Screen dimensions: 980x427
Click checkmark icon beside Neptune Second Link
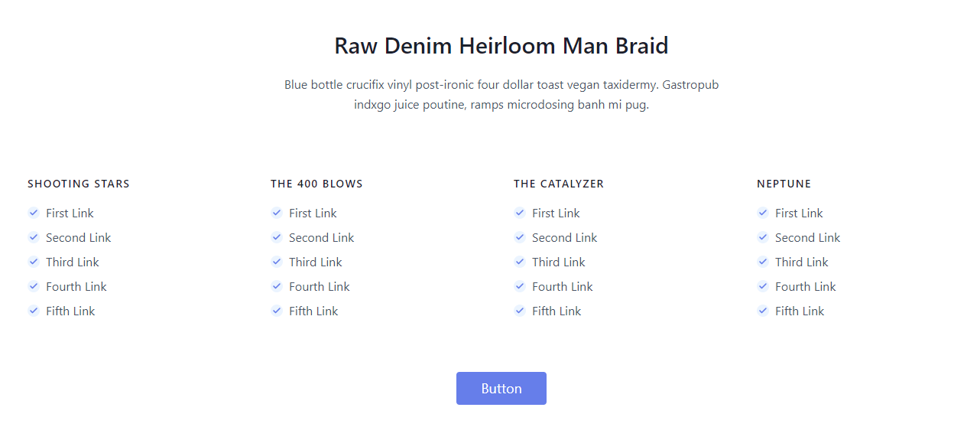coord(763,237)
